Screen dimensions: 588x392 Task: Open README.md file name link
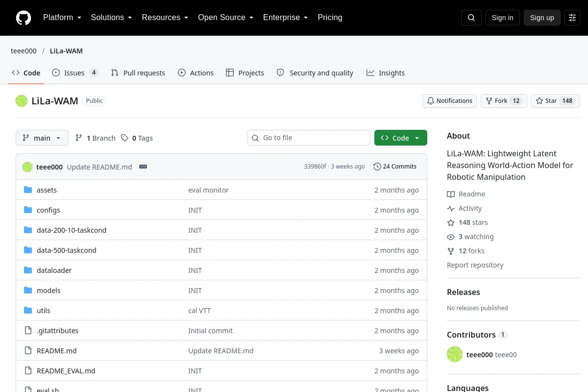pos(57,351)
